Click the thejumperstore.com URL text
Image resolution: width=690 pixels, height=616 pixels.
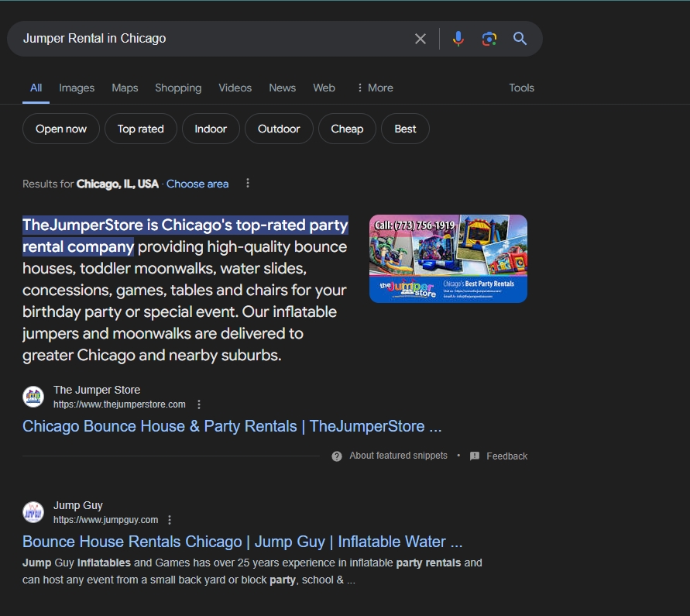point(119,404)
